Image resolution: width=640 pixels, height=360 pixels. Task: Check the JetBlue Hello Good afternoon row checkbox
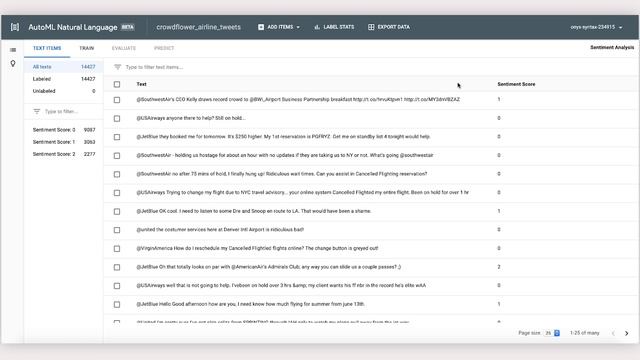point(117,304)
